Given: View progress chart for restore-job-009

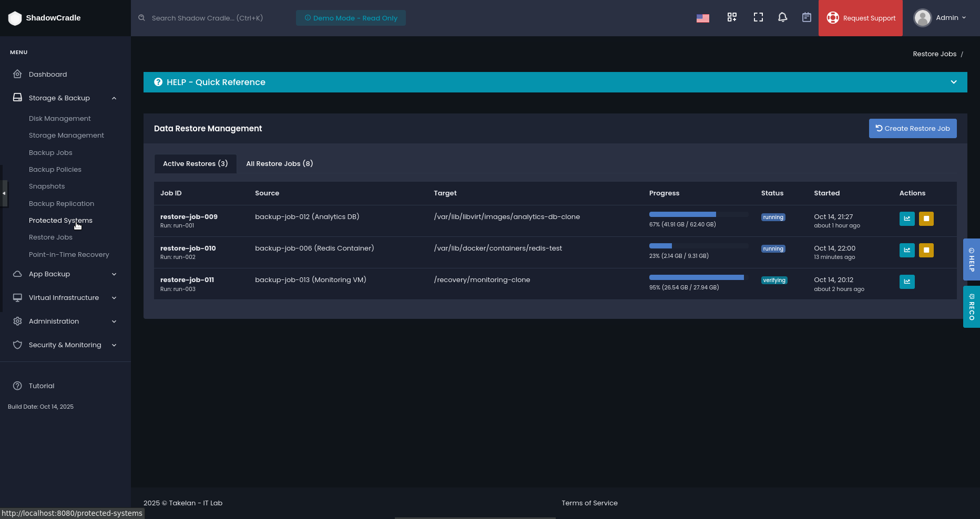Looking at the screenshot, I should tap(907, 219).
